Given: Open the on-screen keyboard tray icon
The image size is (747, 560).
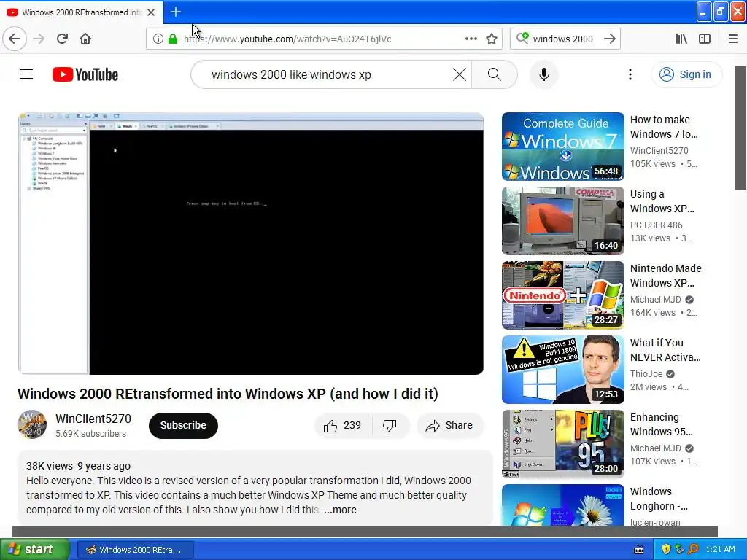Looking at the screenshot, I should point(639,550).
